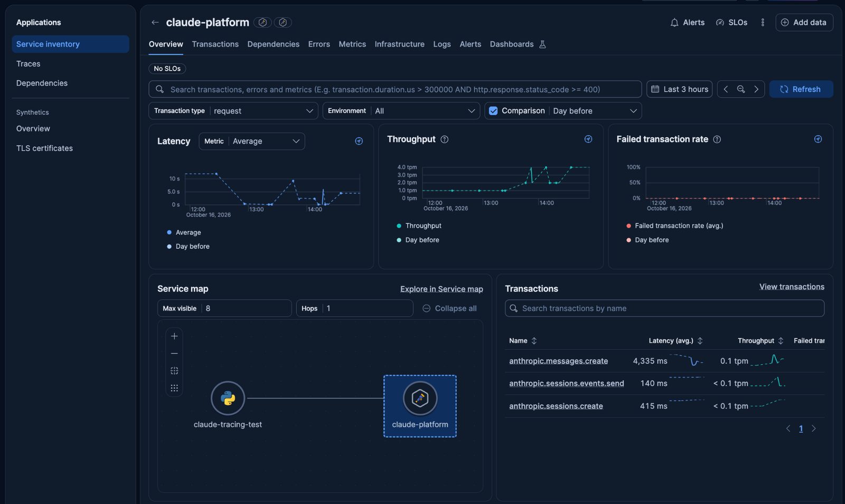Open Explore in Service map link
845x504 pixels.
click(442, 289)
